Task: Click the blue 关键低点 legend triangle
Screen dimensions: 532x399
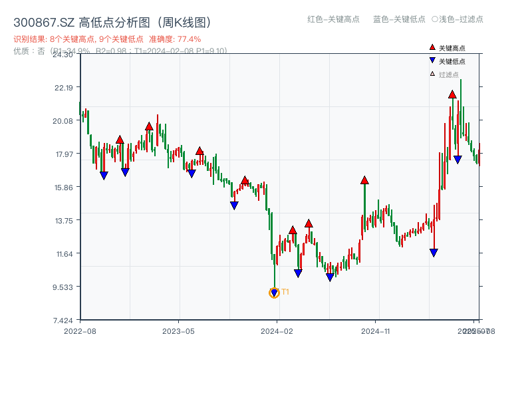Action: click(432, 61)
